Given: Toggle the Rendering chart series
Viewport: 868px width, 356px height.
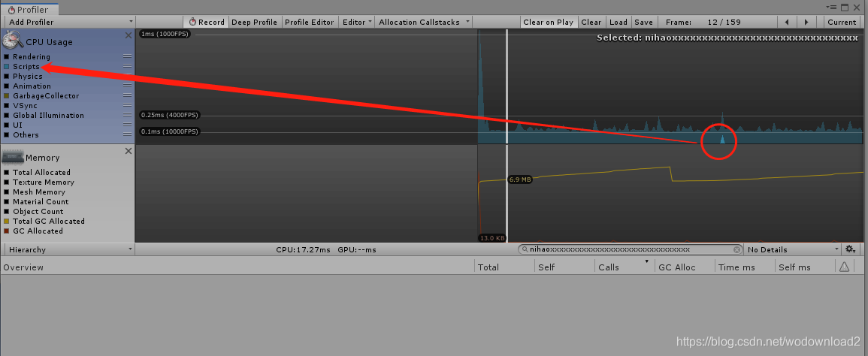Looking at the screenshot, I should (x=7, y=56).
